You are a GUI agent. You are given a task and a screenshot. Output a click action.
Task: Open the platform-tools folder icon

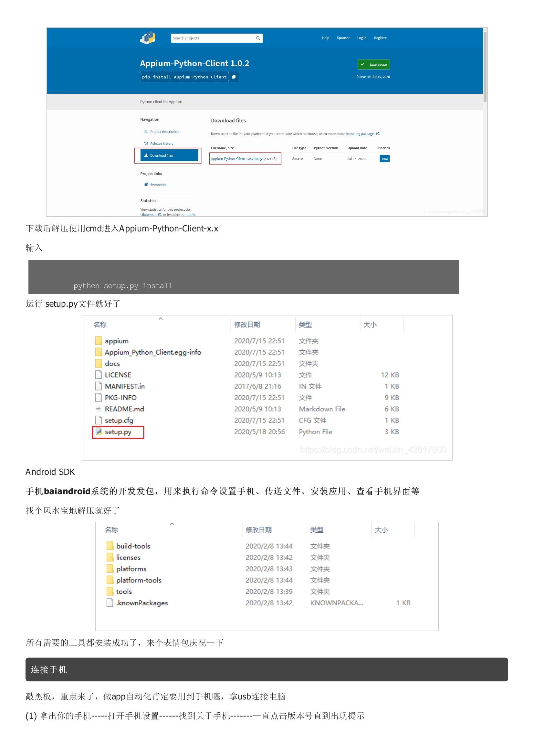point(110,580)
